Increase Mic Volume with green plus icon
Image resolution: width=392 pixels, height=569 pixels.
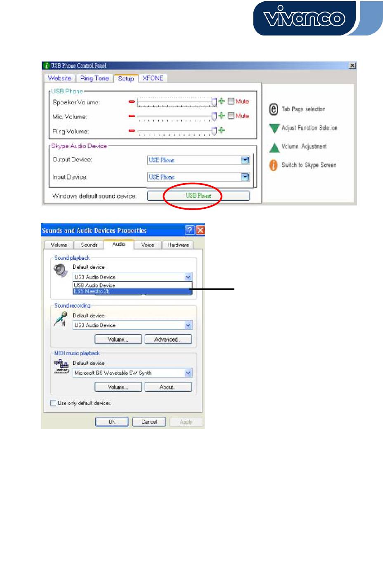(222, 116)
